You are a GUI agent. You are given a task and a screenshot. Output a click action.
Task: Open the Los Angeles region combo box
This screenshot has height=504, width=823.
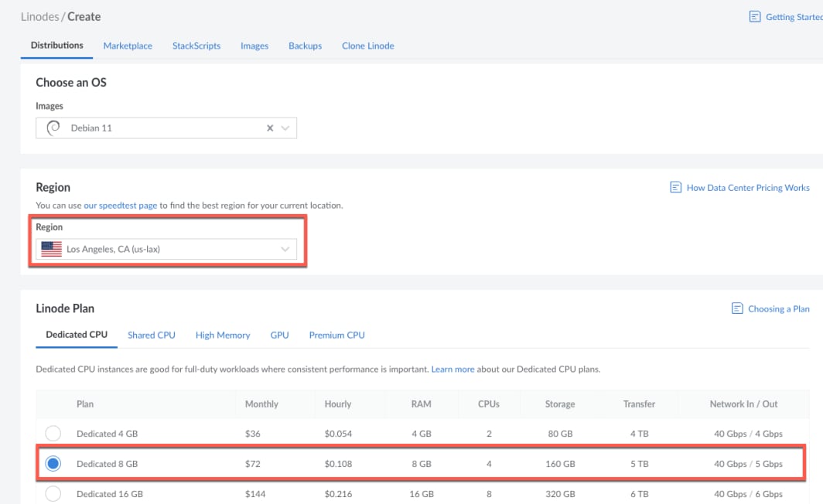162,249
